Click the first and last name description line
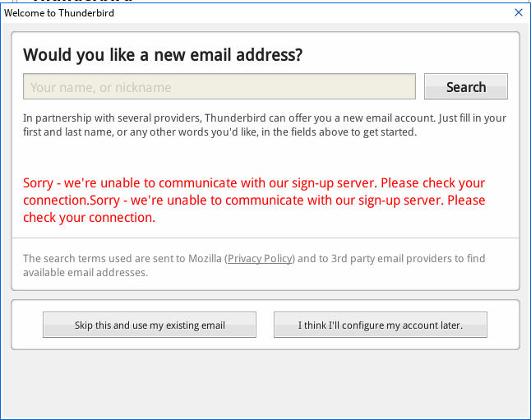This screenshot has width=531, height=420. 220,132
